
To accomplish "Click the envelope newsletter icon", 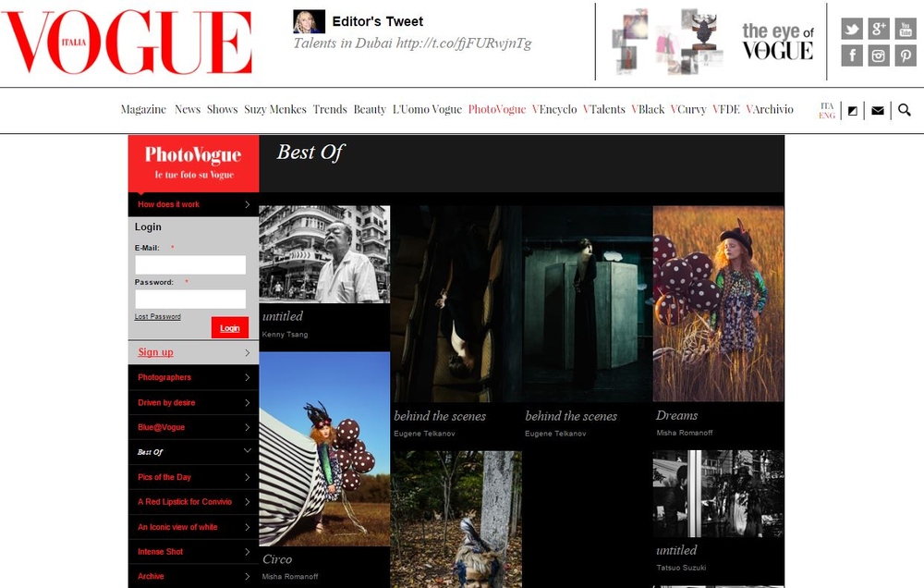I will coord(878,110).
